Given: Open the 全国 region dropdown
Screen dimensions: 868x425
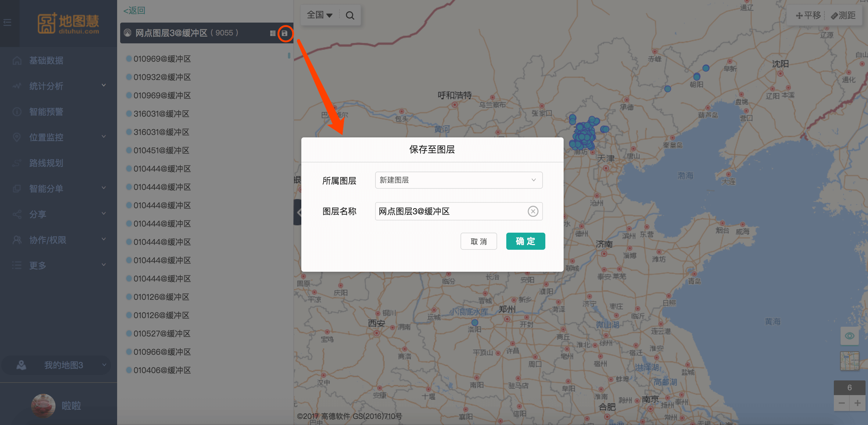Looking at the screenshot, I should (319, 15).
